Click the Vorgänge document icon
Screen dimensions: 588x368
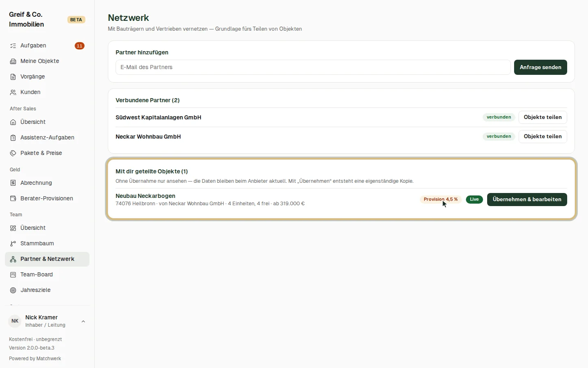coord(13,77)
